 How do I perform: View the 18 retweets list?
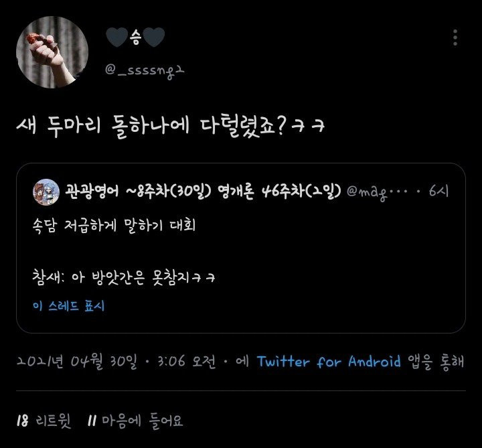pos(44,421)
